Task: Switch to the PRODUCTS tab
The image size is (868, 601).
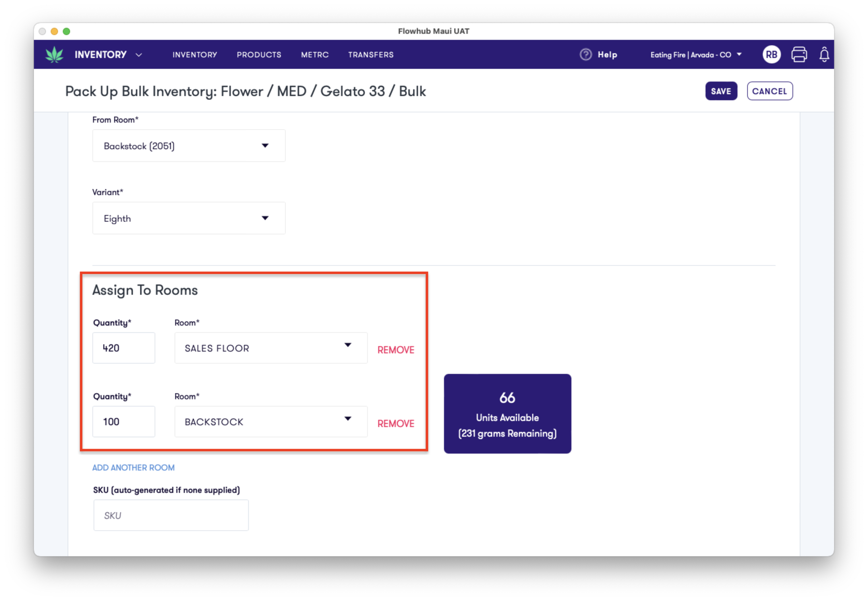Action: point(259,55)
